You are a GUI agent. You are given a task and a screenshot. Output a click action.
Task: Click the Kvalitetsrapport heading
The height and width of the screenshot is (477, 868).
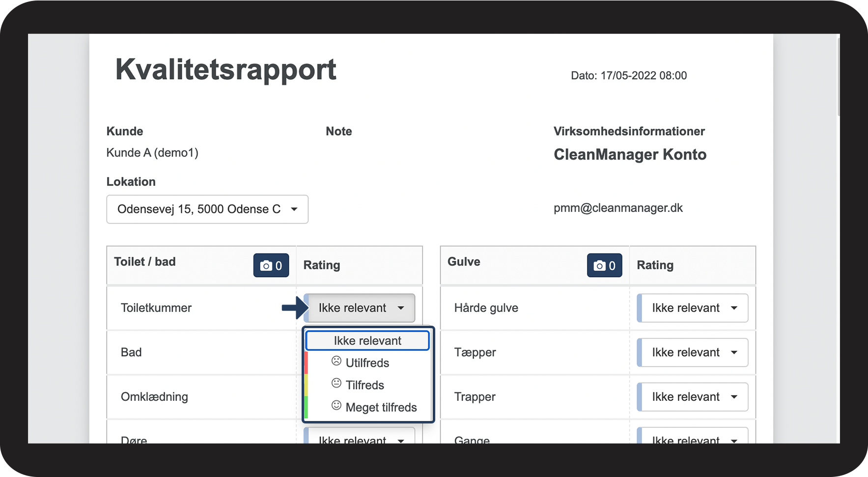point(226,70)
